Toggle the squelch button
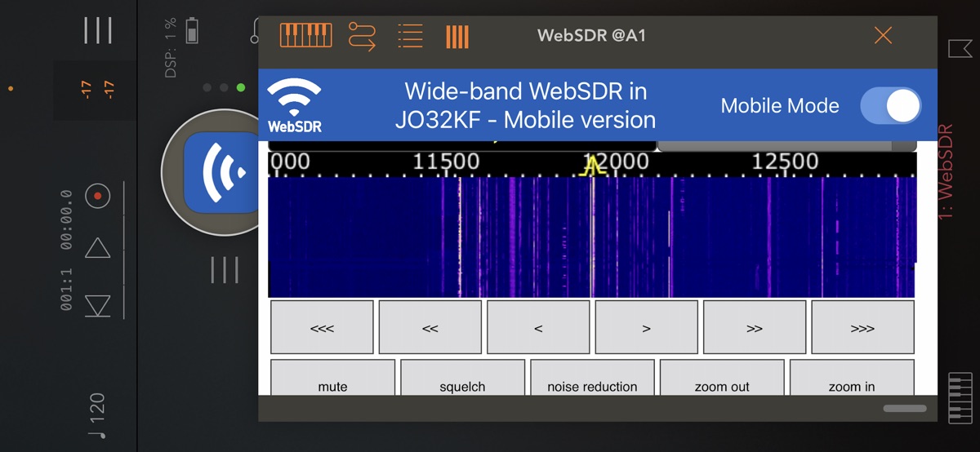The width and height of the screenshot is (980, 452). (x=462, y=380)
